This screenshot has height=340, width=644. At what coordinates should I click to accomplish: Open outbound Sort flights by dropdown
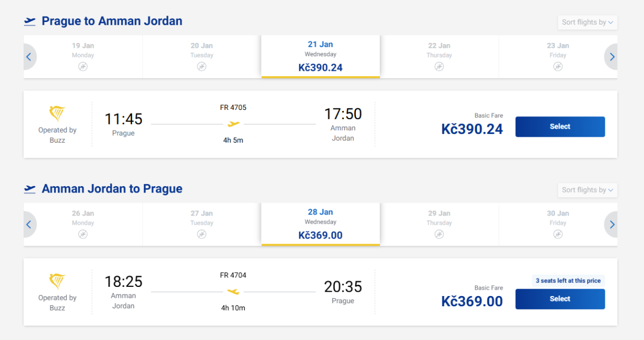[587, 22]
